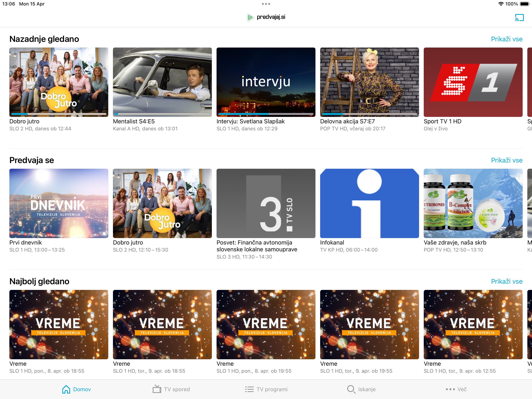Seek the Dobro jutro progress bar

tap(59, 114)
